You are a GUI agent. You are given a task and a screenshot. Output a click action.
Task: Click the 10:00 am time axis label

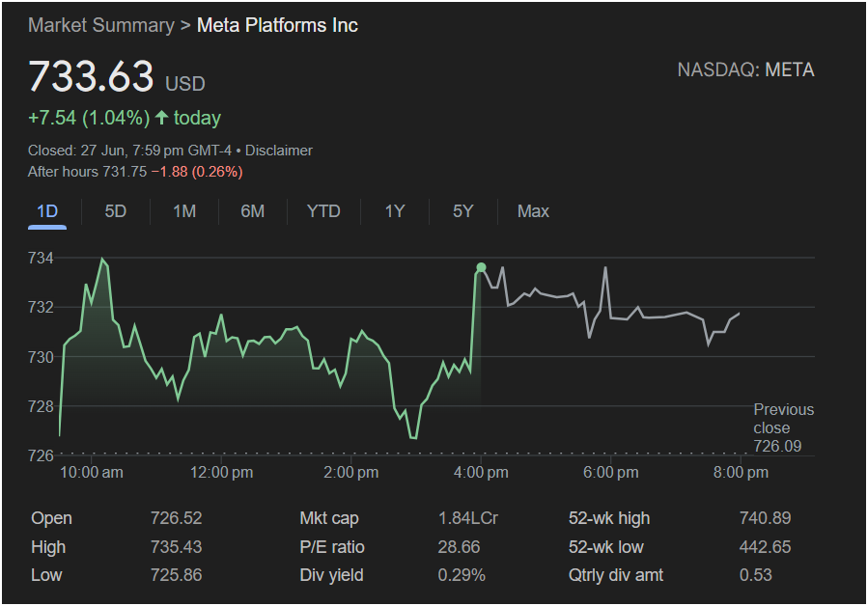pos(92,473)
